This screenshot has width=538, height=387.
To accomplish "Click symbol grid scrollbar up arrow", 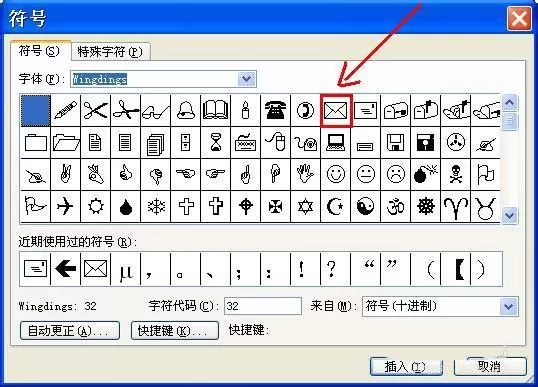I will pyautogui.click(x=510, y=103).
